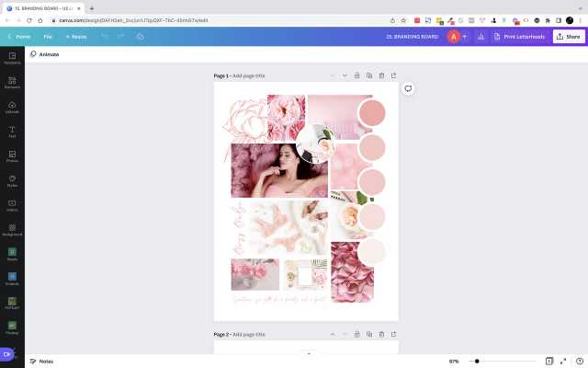Open the Photos panel
This screenshot has width=588, height=368.
pyautogui.click(x=12, y=156)
